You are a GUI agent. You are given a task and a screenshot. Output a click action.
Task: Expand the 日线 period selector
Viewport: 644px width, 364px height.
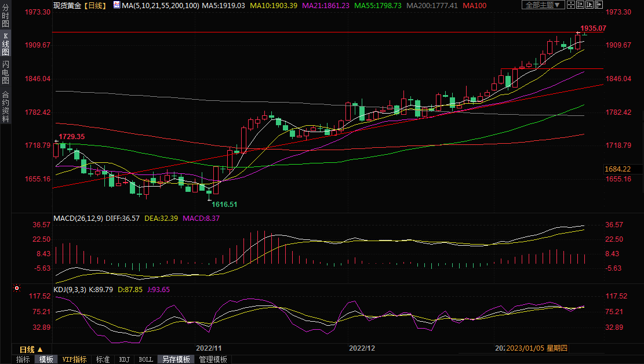click(x=30, y=350)
